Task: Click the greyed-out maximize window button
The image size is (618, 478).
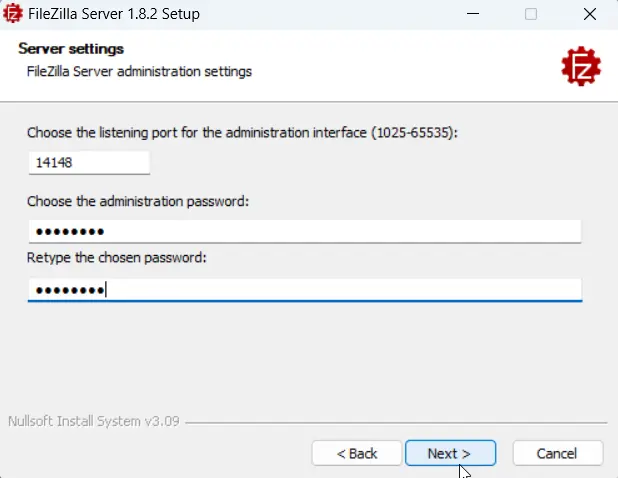Action: (531, 14)
